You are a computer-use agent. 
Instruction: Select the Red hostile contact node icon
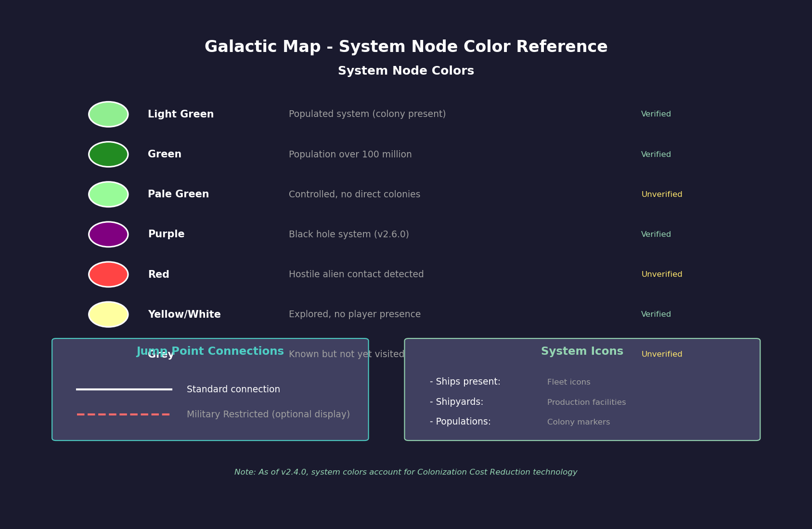coord(108,274)
